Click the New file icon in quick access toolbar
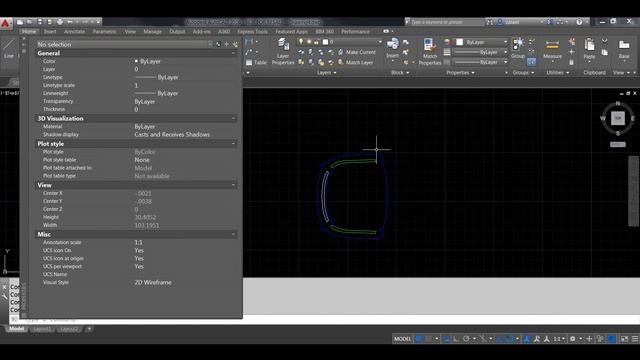640x360 pixels. (20, 22)
